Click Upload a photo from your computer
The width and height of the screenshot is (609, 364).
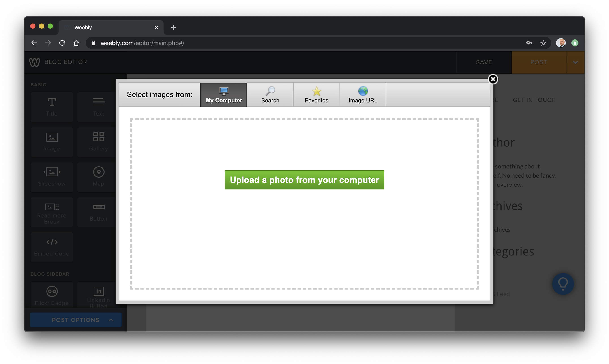(304, 180)
